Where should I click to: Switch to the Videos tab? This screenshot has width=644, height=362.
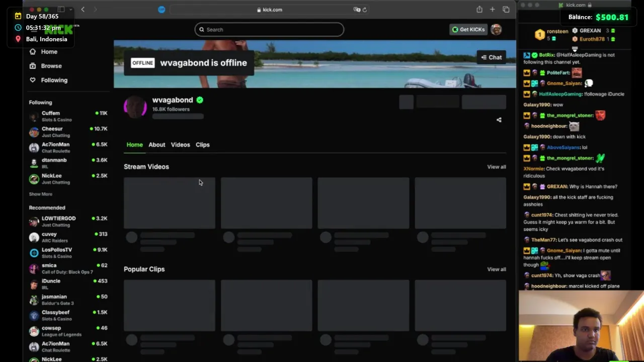180,145
